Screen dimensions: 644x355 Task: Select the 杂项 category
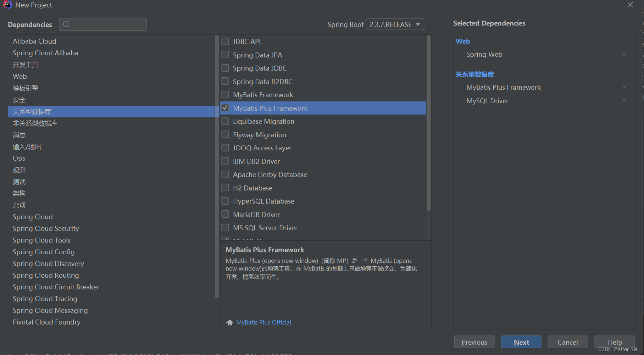coord(111,205)
